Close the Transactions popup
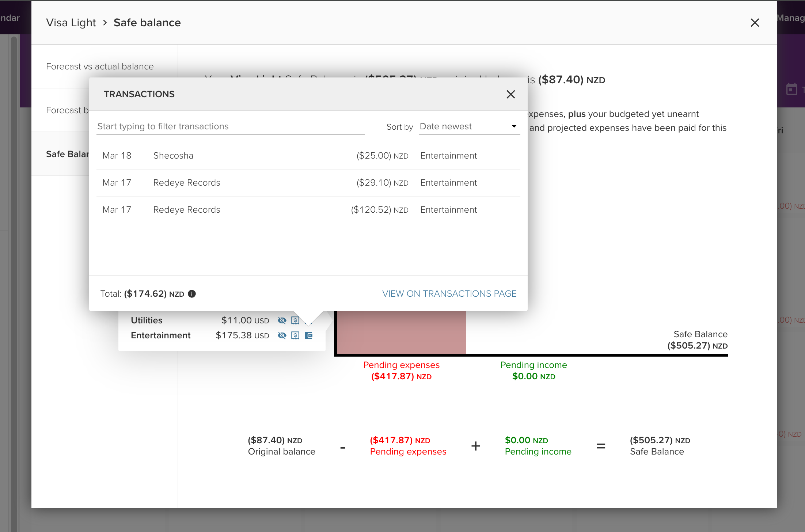This screenshot has height=532, width=805. click(510, 94)
